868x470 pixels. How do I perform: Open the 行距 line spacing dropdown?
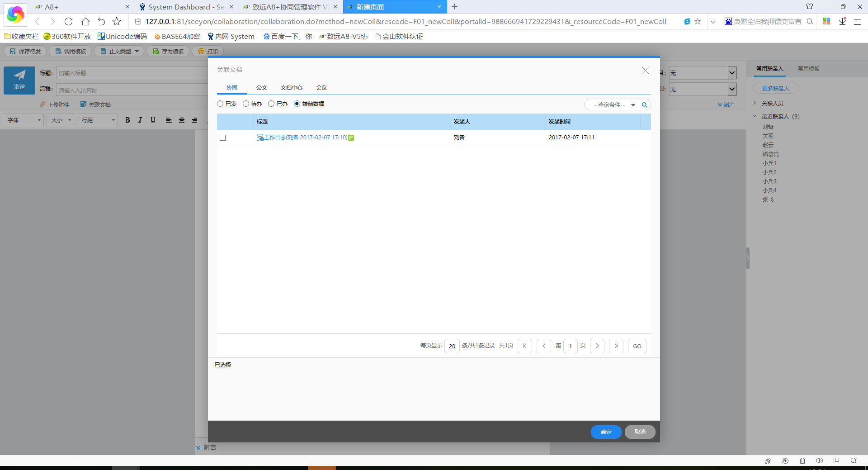click(98, 120)
